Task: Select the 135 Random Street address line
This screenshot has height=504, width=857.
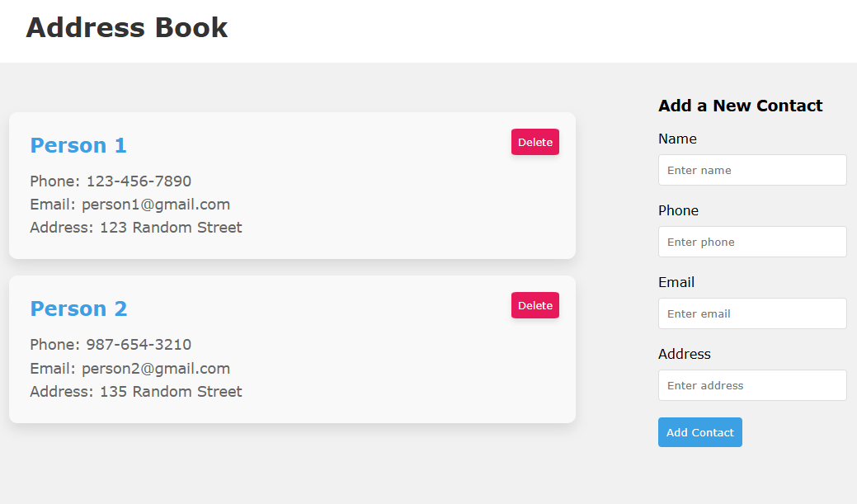Action: click(x=136, y=392)
